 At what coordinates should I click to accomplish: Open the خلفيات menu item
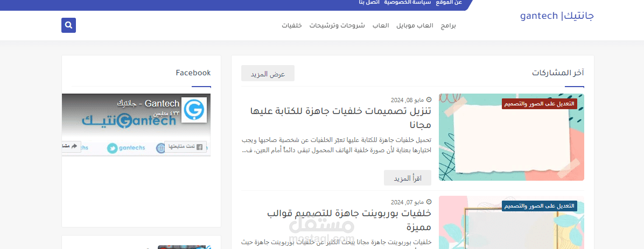click(292, 25)
